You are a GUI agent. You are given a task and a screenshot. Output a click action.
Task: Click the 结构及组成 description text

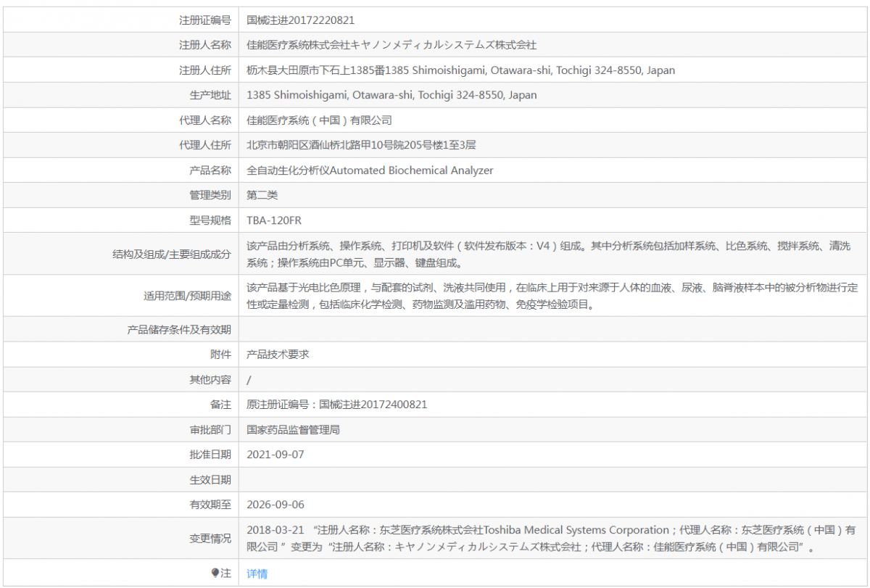pos(549,254)
